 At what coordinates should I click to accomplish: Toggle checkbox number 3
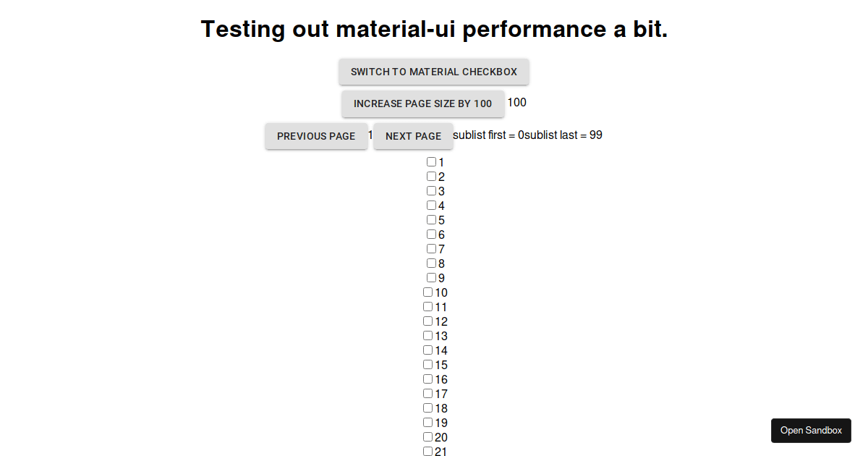(431, 190)
